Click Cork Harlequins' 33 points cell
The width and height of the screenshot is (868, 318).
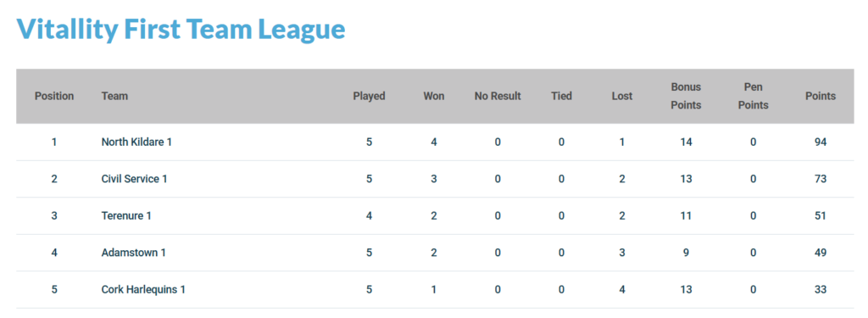821,289
